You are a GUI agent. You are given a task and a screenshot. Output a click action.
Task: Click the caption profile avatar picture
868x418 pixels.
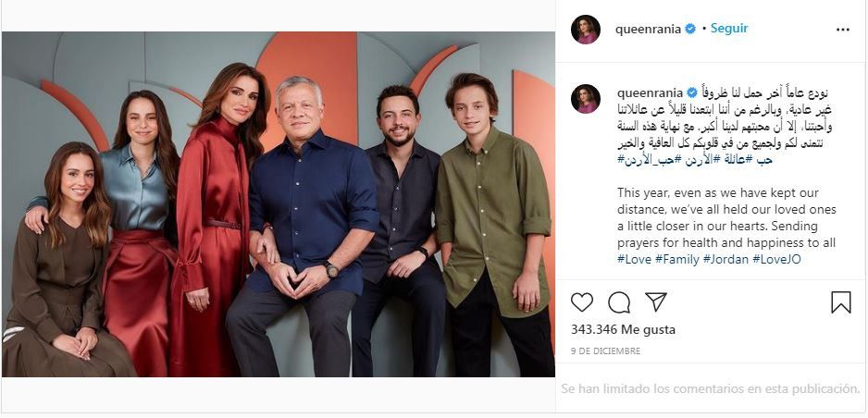(585, 99)
